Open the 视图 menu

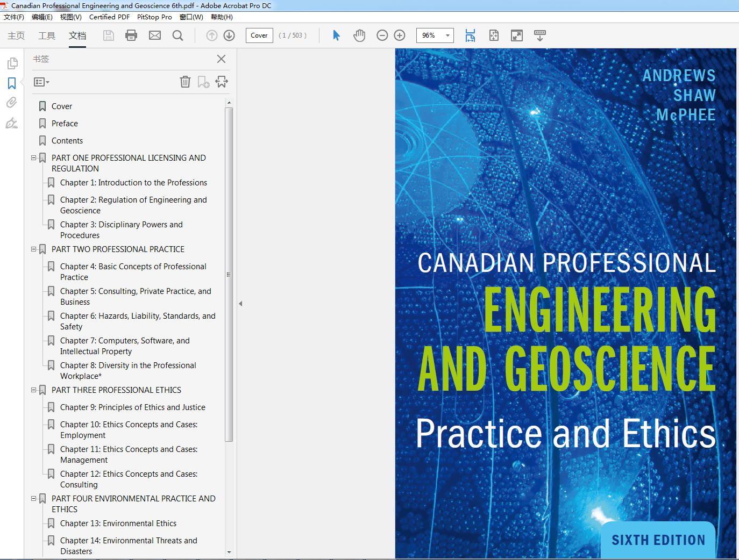[x=70, y=17]
